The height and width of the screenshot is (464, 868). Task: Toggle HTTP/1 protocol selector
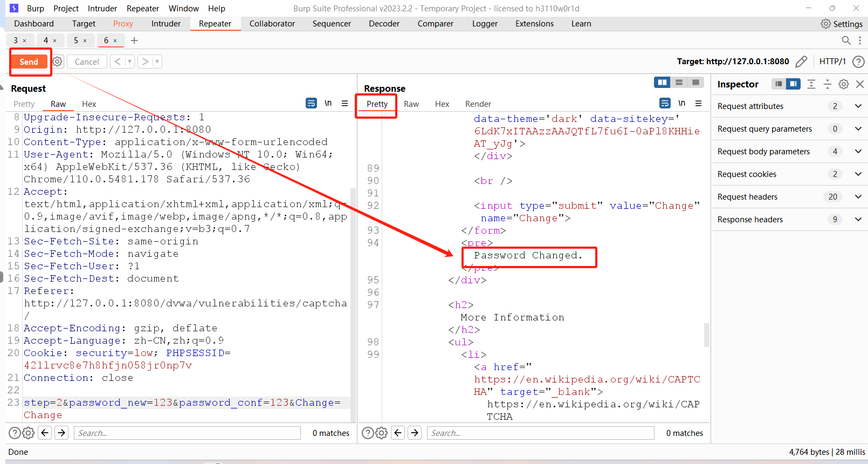[x=832, y=62]
